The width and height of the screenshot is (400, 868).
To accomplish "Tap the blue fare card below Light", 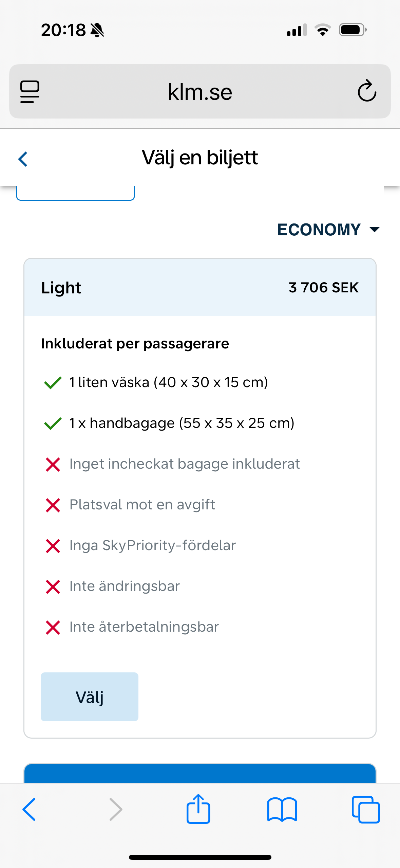I will (199, 774).
